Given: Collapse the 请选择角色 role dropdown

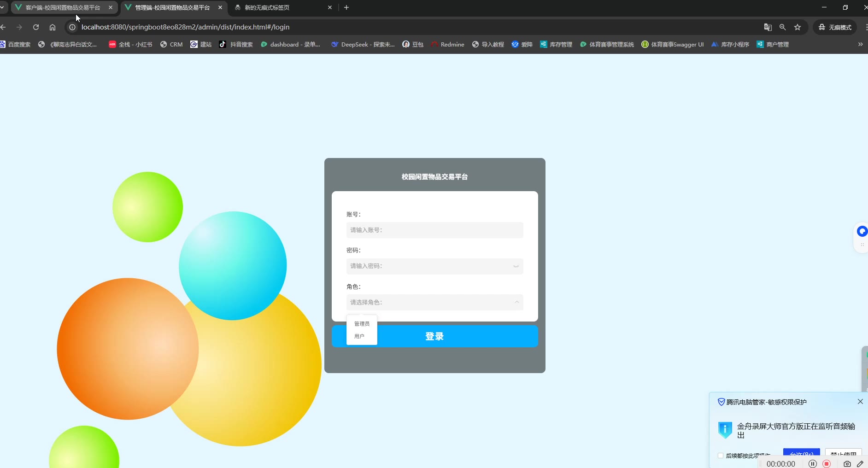Looking at the screenshot, I should pyautogui.click(x=435, y=302).
